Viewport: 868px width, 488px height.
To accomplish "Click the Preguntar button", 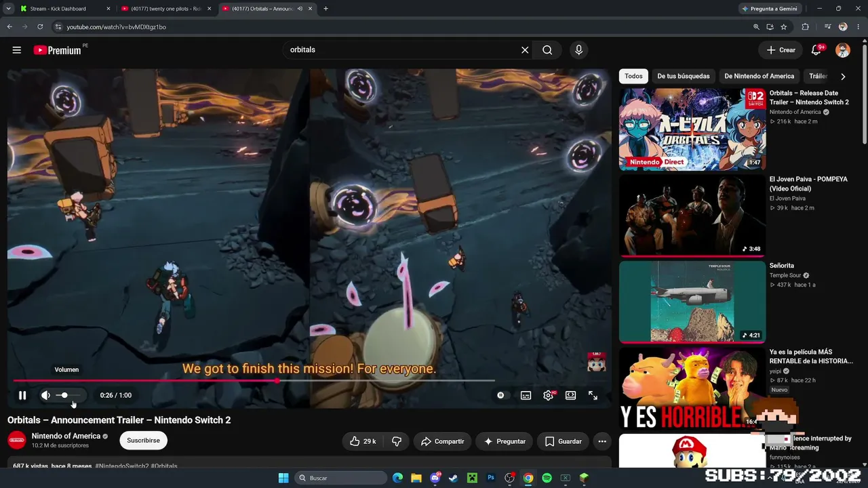I will [504, 441].
